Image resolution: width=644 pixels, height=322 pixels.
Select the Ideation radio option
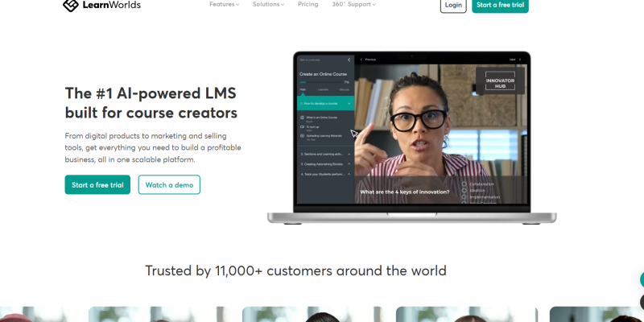(x=464, y=190)
